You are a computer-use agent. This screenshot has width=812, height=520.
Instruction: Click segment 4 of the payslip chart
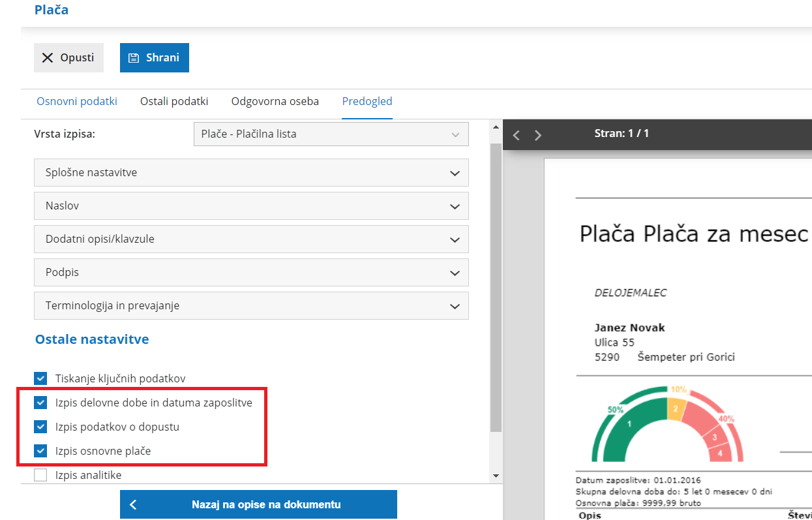720,453
